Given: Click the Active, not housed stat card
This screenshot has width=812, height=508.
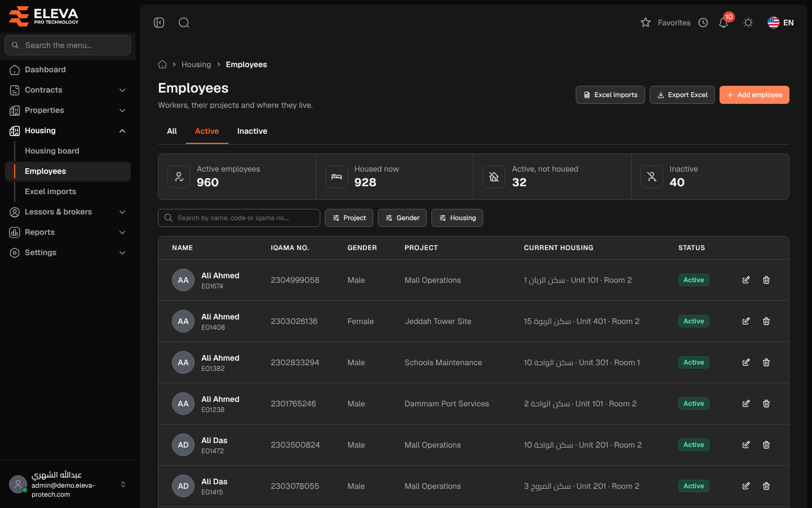Looking at the screenshot, I should (x=552, y=177).
